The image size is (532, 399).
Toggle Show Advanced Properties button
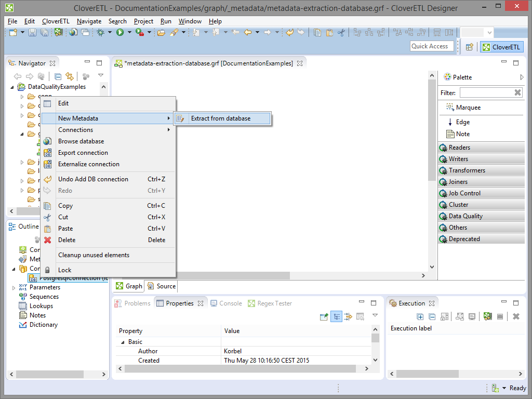(348, 316)
